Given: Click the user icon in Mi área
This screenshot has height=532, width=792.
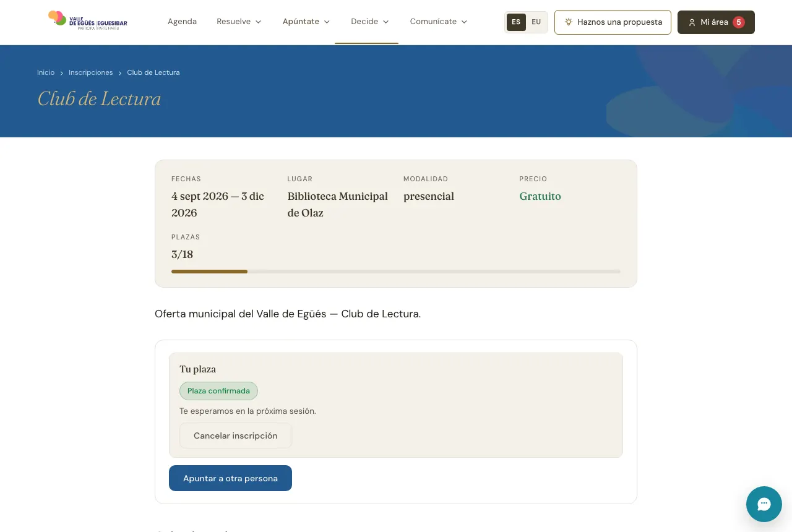Looking at the screenshot, I should [692, 22].
